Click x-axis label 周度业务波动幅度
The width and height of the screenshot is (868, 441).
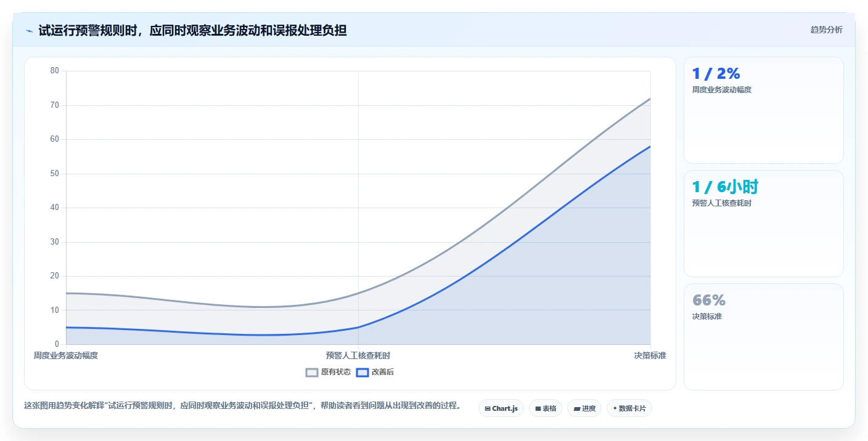point(66,355)
